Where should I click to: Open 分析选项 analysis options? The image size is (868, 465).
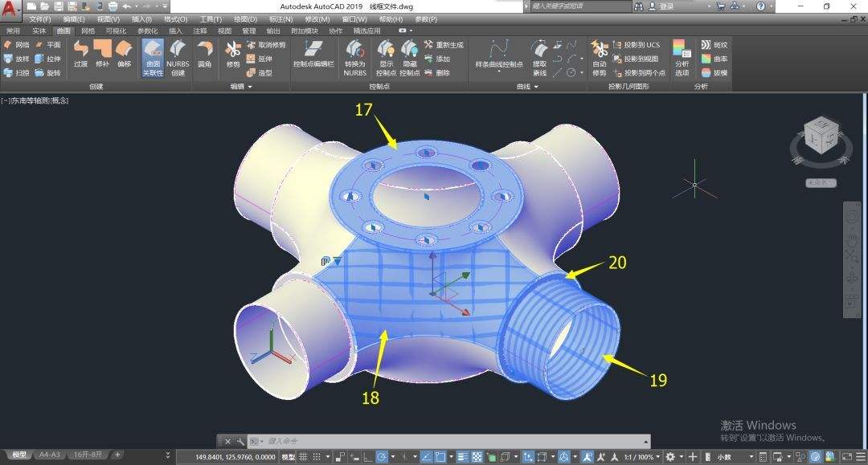(682, 56)
